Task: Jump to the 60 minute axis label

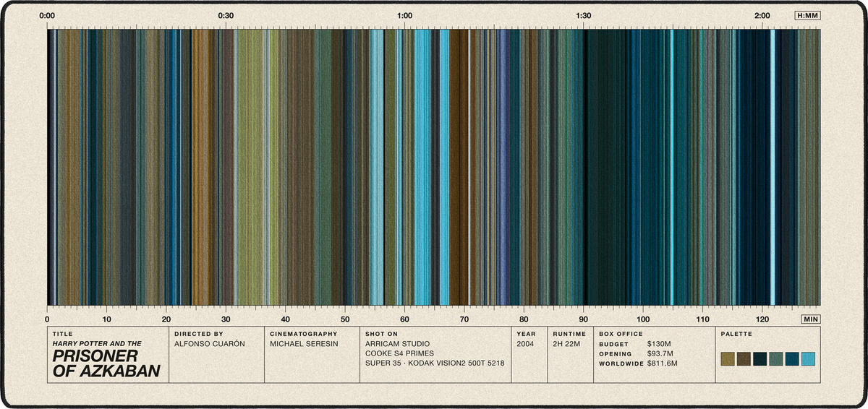Action: 405,319
